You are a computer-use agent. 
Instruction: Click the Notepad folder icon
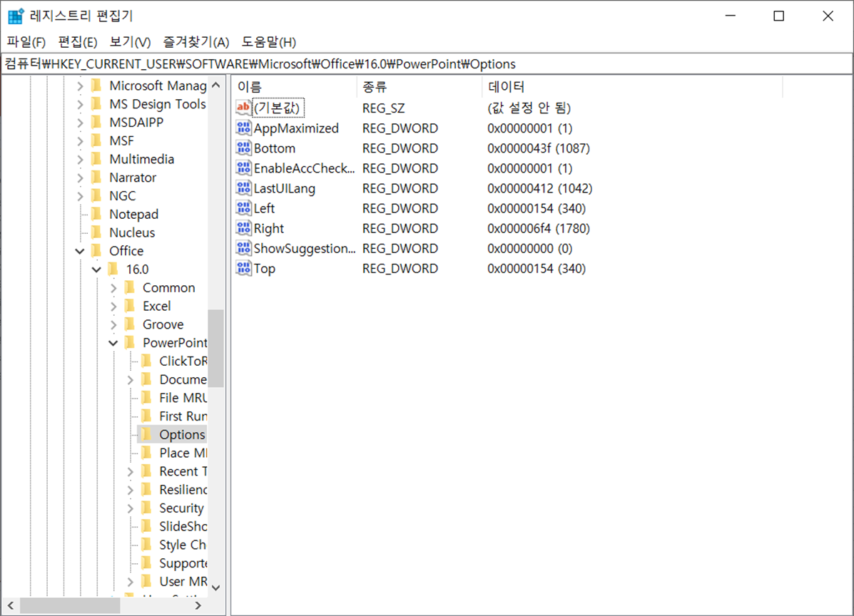coord(96,214)
